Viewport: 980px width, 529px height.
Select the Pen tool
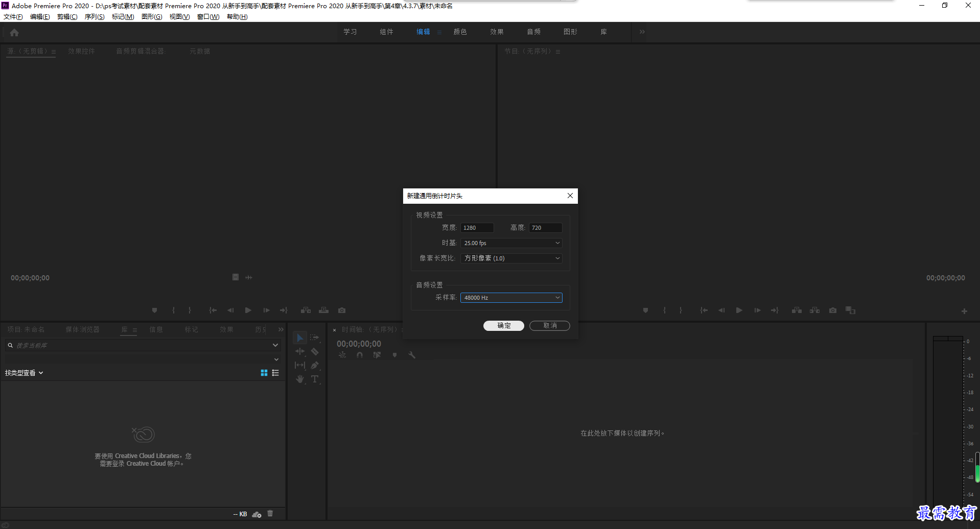point(315,365)
